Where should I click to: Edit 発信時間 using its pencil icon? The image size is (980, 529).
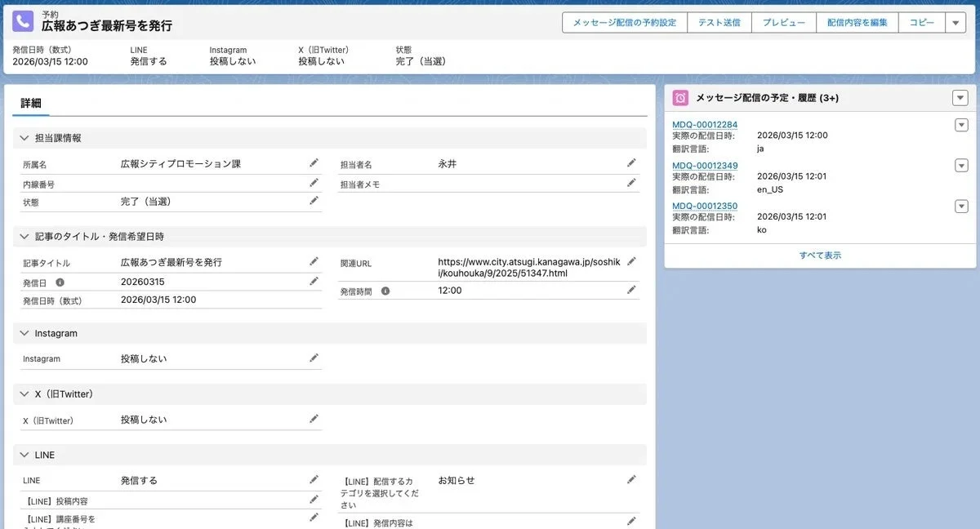[631, 289]
